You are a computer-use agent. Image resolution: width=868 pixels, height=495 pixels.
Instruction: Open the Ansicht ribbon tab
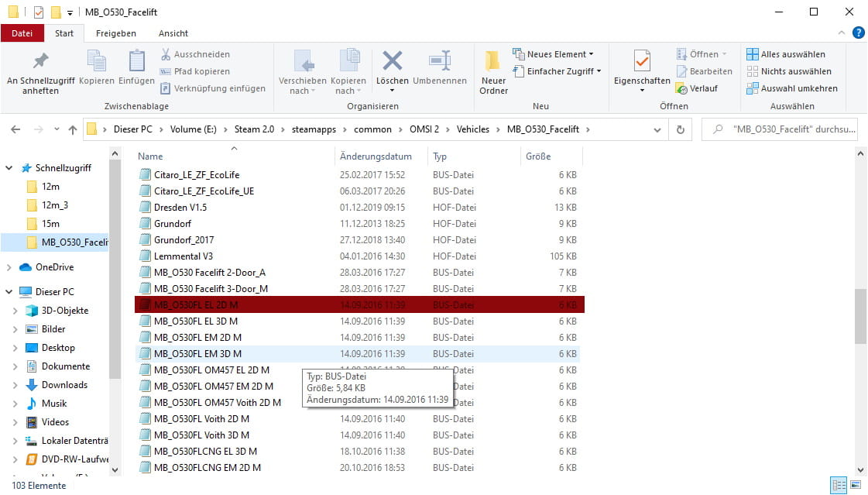coord(173,33)
